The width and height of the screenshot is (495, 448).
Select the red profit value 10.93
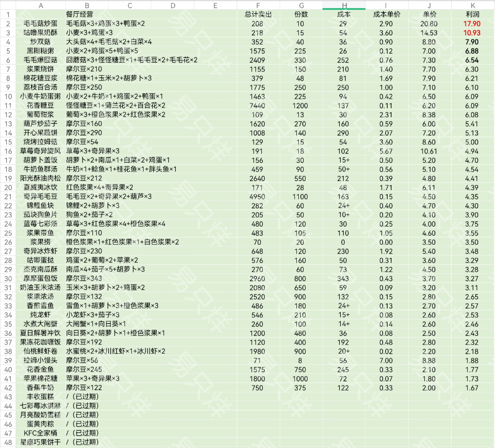(472, 33)
